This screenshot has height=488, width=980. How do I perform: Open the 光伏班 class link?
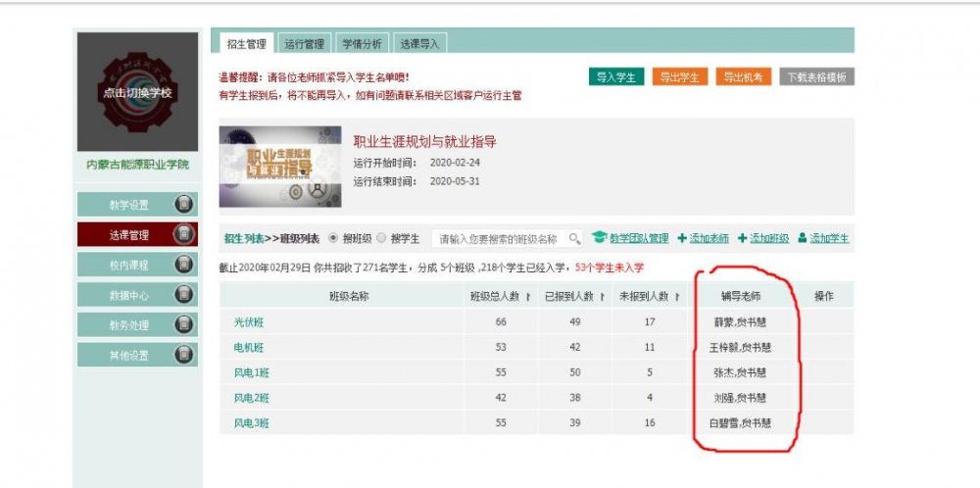coord(247,322)
